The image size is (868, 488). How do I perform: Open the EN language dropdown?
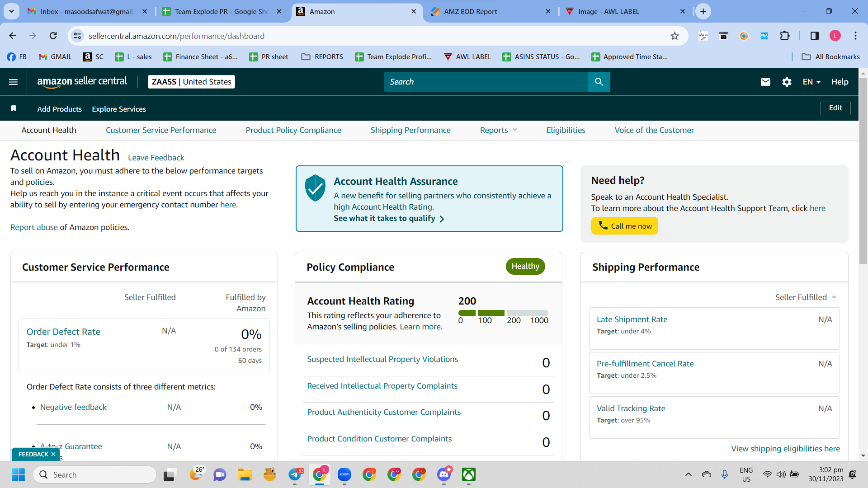(811, 82)
